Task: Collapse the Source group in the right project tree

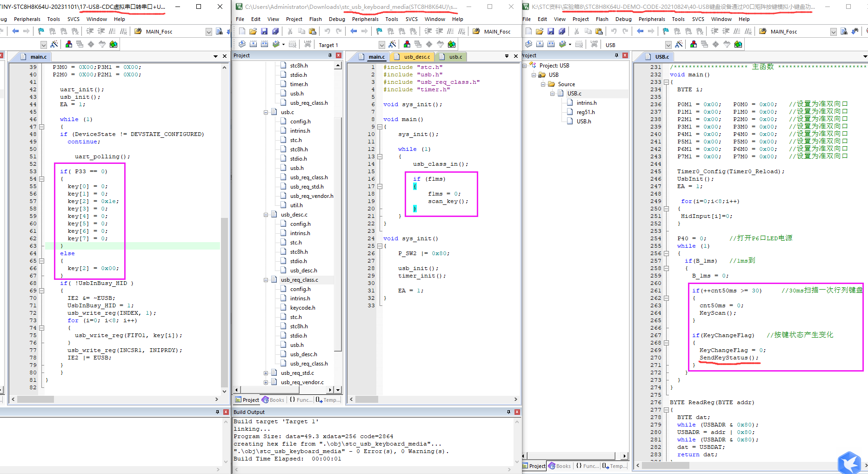Action: pyautogui.click(x=543, y=84)
